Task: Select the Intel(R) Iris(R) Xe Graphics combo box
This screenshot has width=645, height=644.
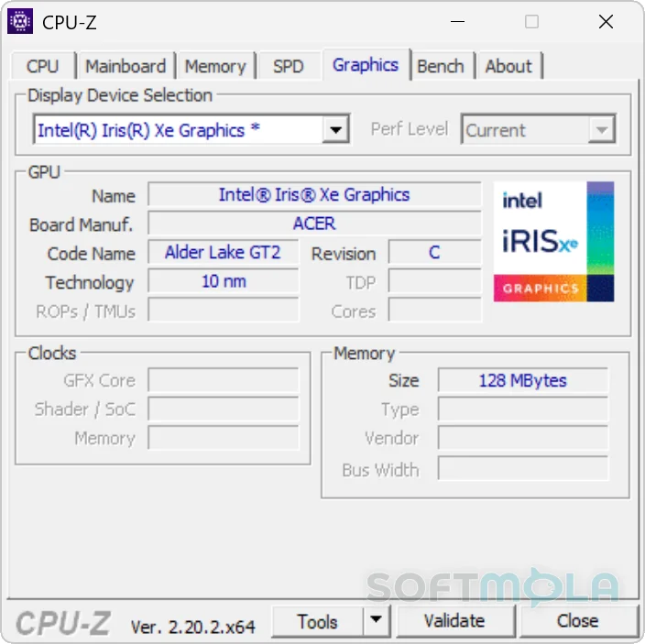Action: (x=191, y=130)
